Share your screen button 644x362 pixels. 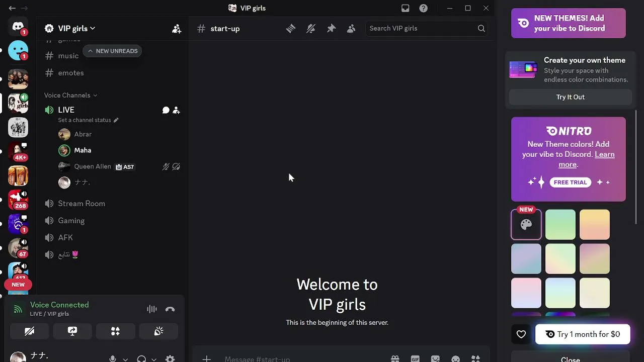pyautogui.click(x=72, y=331)
